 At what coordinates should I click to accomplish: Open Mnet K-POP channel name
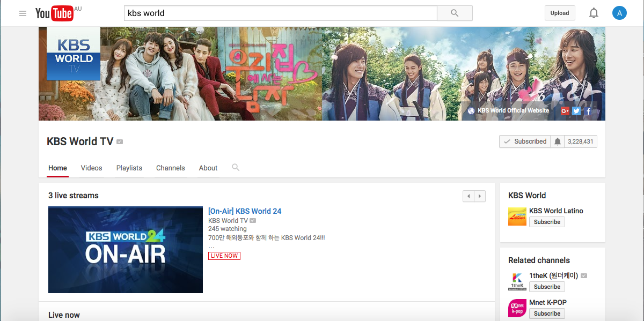coord(548,302)
